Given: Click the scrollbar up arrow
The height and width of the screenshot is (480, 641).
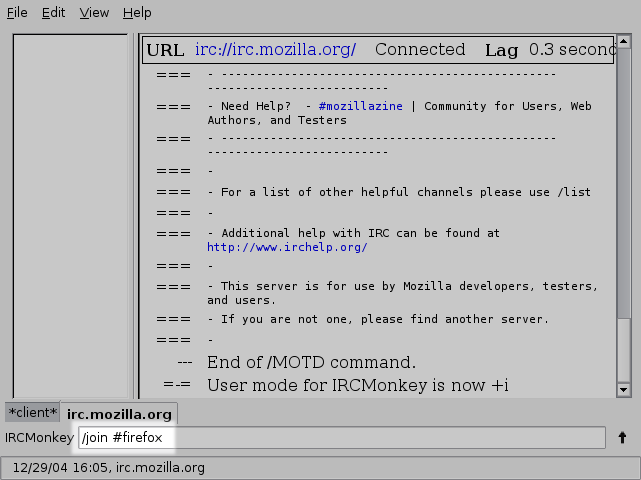Looking at the screenshot, I should point(623,41).
